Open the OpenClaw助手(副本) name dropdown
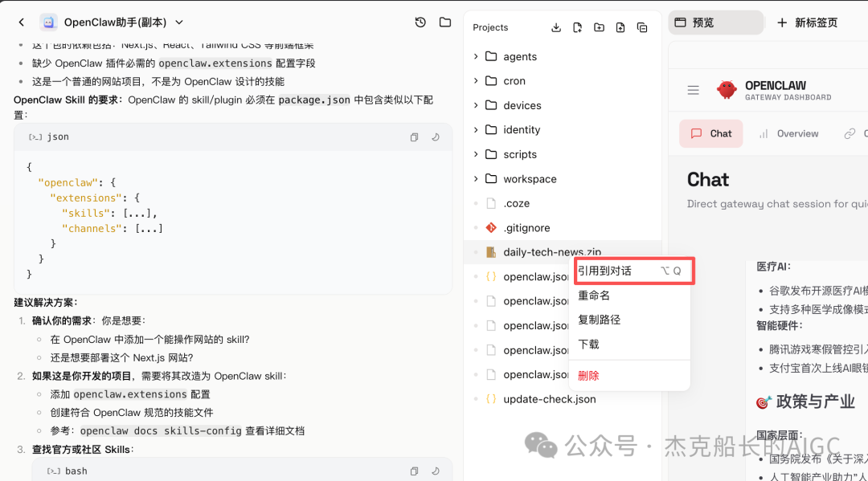The height and width of the screenshot is (481, 868). [x=178, y=22]
